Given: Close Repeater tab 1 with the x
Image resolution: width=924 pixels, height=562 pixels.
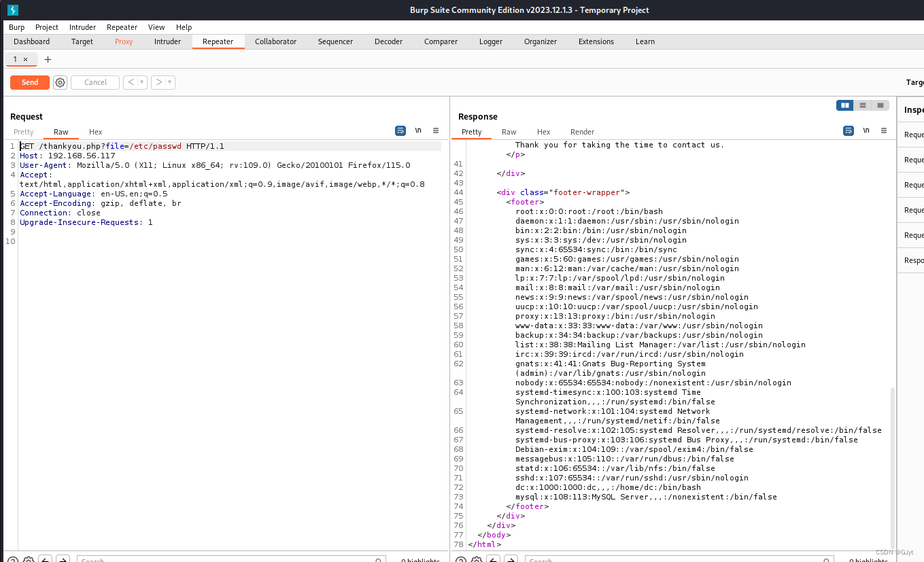Looking at the screenshot, I should pyautogui.click(x=25, y=59).
